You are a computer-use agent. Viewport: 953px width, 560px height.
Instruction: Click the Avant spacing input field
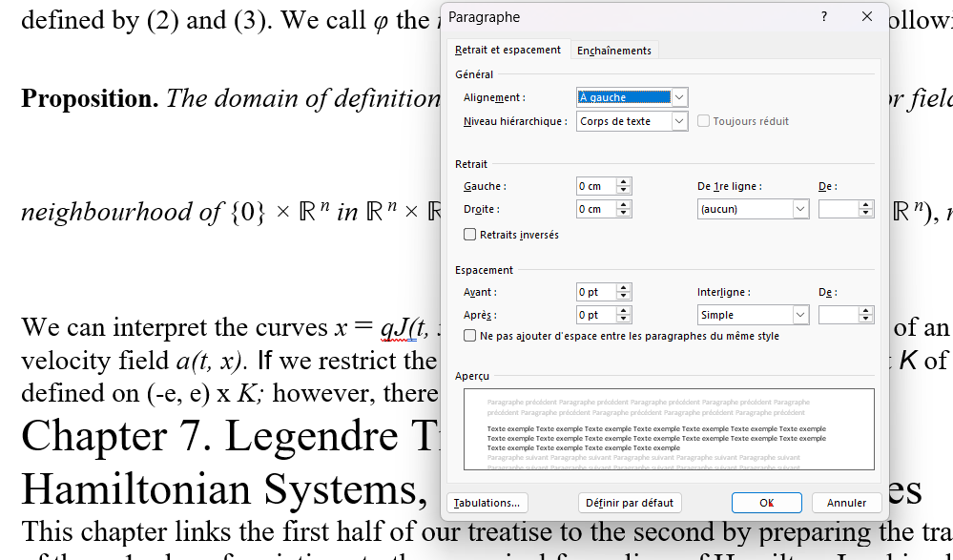pos(596,293)
